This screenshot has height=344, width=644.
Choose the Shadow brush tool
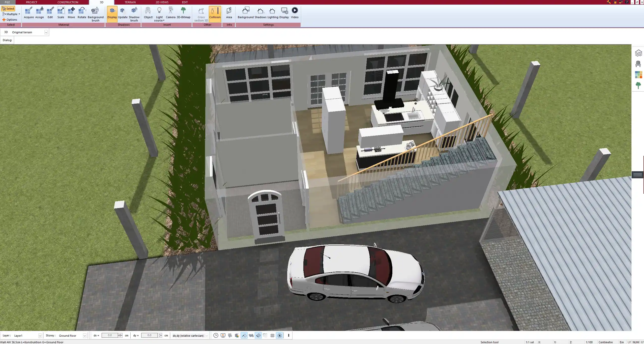point(134,14)
